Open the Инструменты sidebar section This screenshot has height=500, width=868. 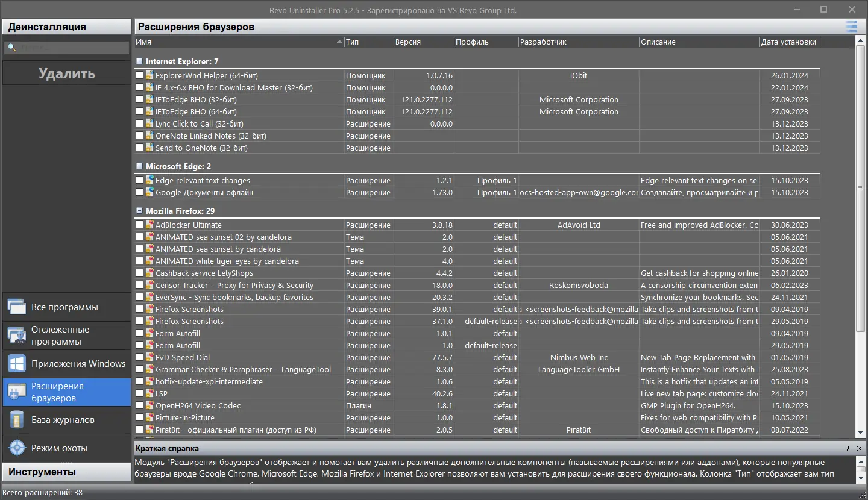[x=67, y=472]
